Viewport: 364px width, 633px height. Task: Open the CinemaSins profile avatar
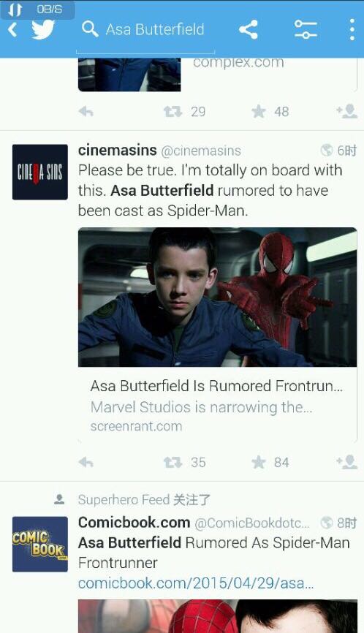click(40, 172)
